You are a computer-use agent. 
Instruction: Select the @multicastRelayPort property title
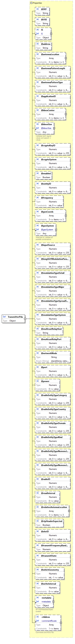point(51,339)
